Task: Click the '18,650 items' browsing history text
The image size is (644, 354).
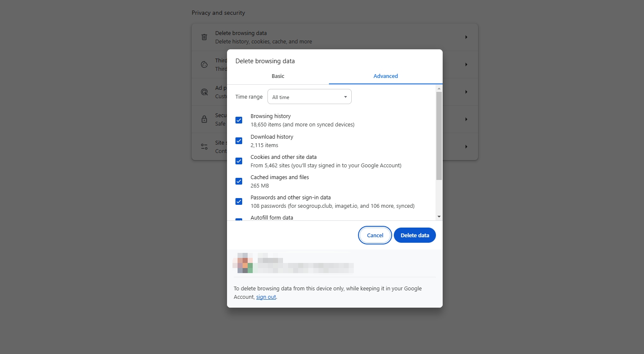Action: click(302, 125)
